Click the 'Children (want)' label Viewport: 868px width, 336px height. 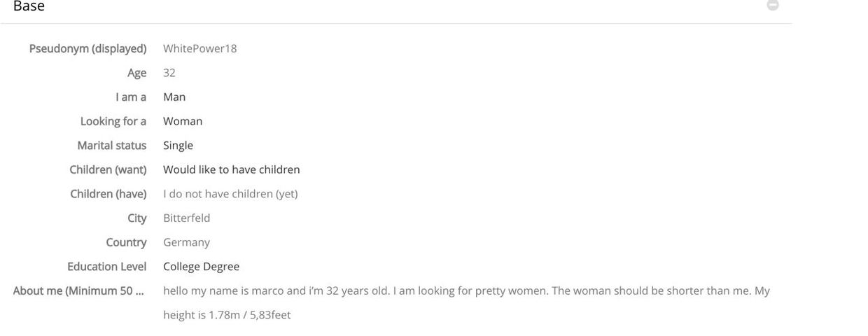click(x=108, y=169)
